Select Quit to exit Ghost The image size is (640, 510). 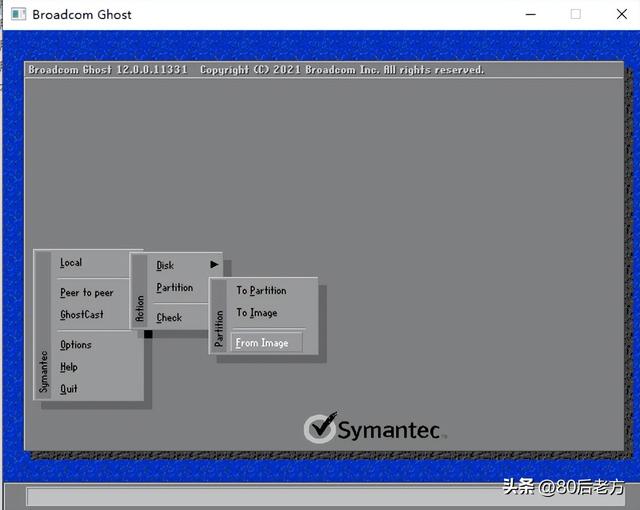pyautogui.click(x=69, y=389)
